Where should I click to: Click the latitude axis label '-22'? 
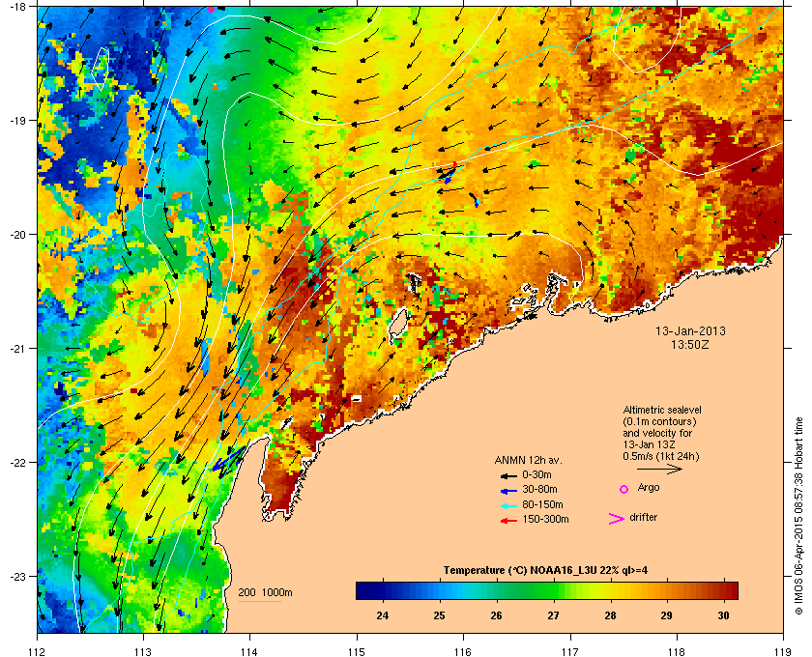tap(17, 462)
